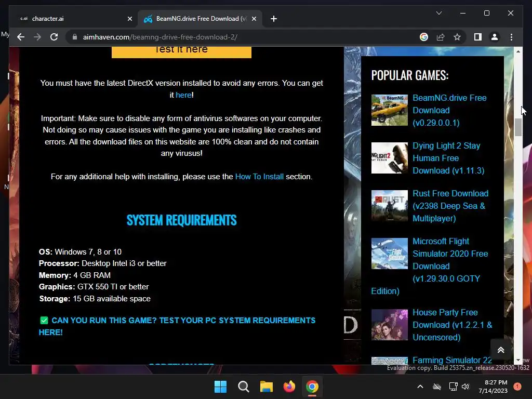Screen dimensions: 532x399
Task: Open Microsoft Flight Simulator 2020 download link
Action: point(450,260)
